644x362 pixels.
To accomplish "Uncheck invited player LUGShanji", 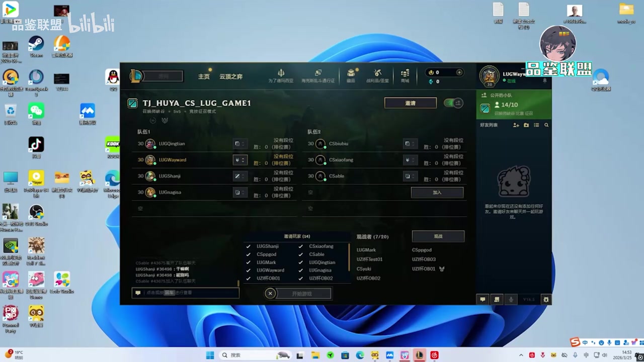I will (248, 246).
